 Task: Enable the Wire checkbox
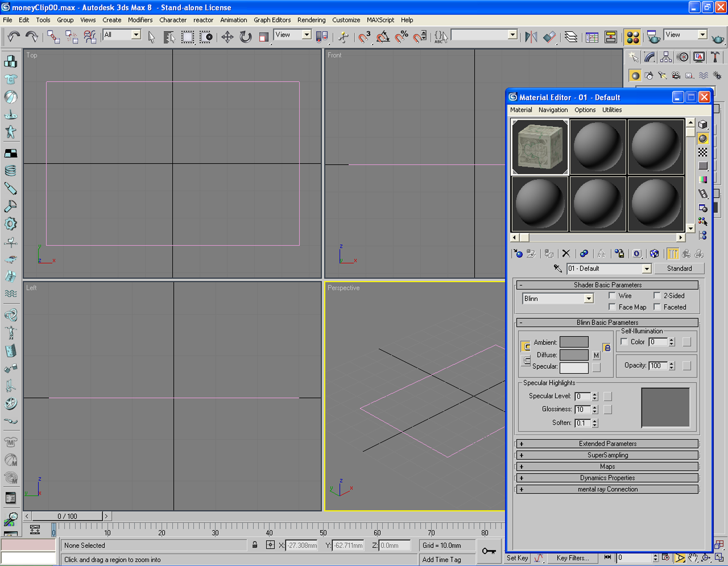(612, 295)
